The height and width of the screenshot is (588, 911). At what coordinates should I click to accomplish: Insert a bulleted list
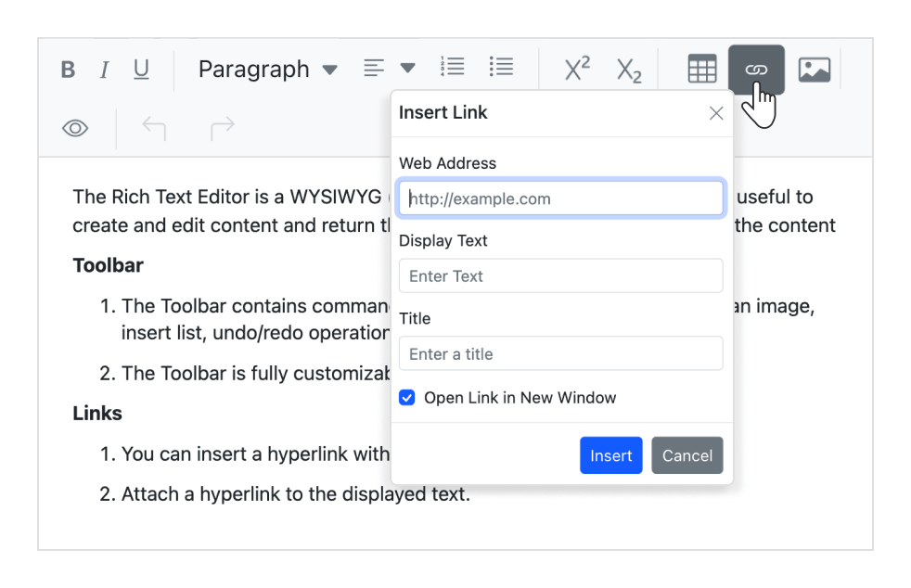pos(501,67)
